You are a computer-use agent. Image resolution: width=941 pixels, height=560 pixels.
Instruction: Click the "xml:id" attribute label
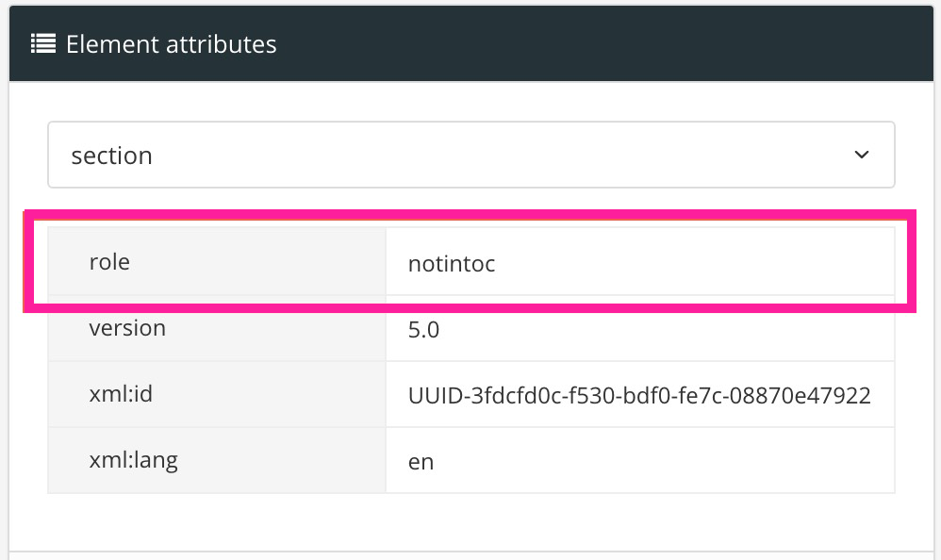pyautogui.click(x=122, y=394)
